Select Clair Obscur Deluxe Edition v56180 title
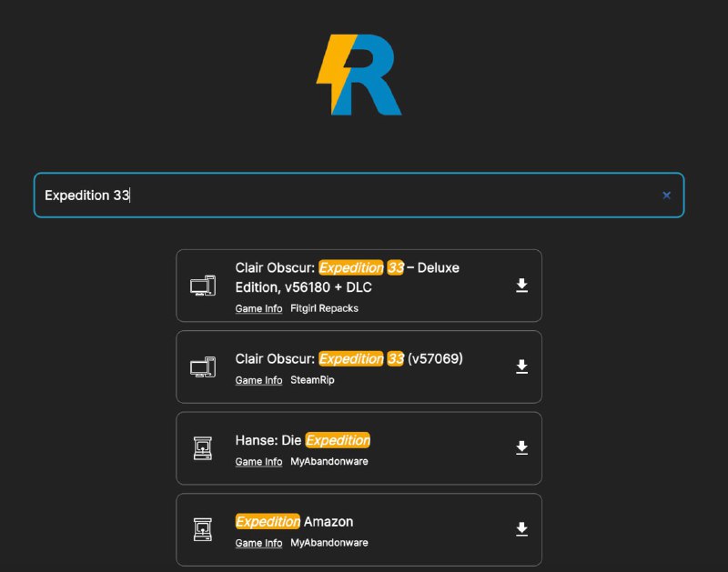This screenshot has height=572, width=728. (x=347, y=277)
